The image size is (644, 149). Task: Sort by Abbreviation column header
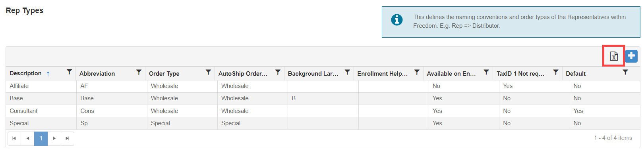pyautogui.click(x=97, y=74)
